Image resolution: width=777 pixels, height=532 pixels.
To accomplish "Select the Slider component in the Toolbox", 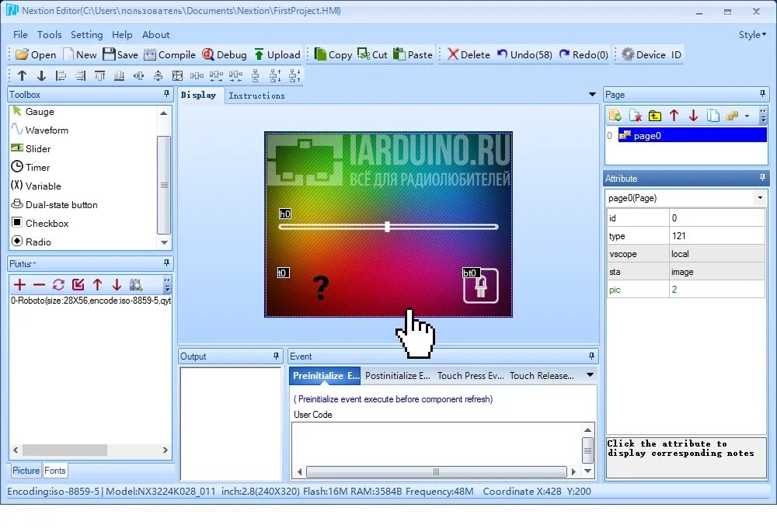I will (x=37, y=148).
